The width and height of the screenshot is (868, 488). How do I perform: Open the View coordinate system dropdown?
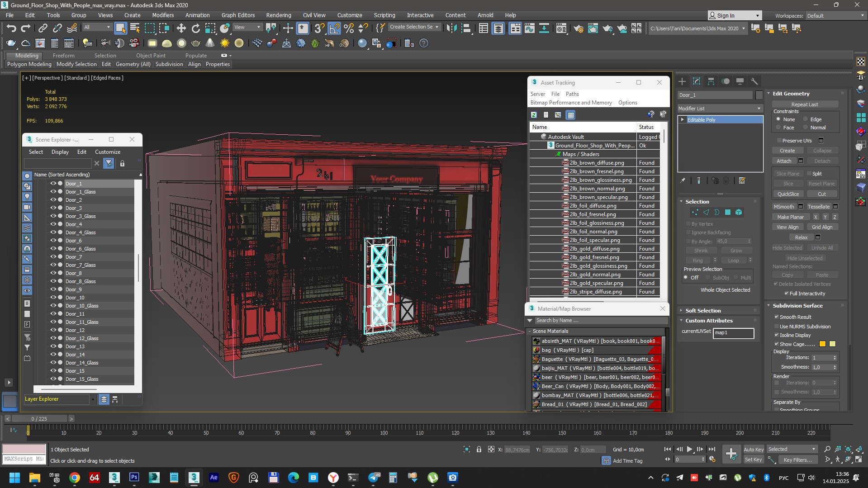[x=247, y=27]
